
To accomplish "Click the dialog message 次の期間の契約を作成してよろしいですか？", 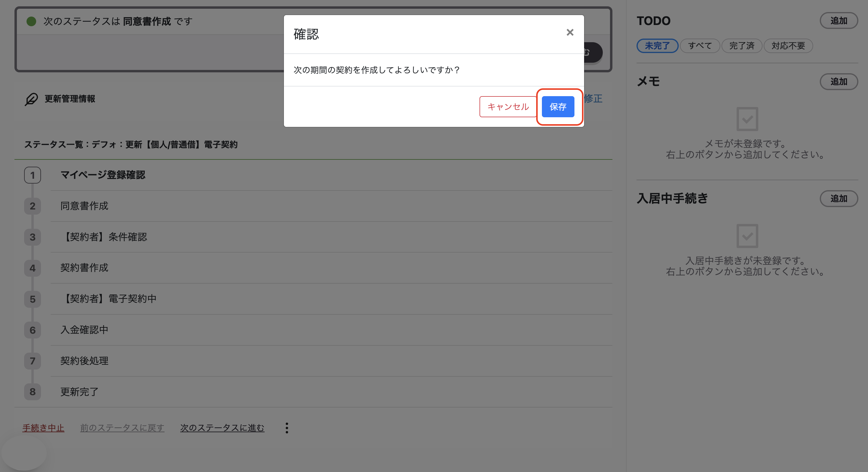I will [x=377, y=70].
